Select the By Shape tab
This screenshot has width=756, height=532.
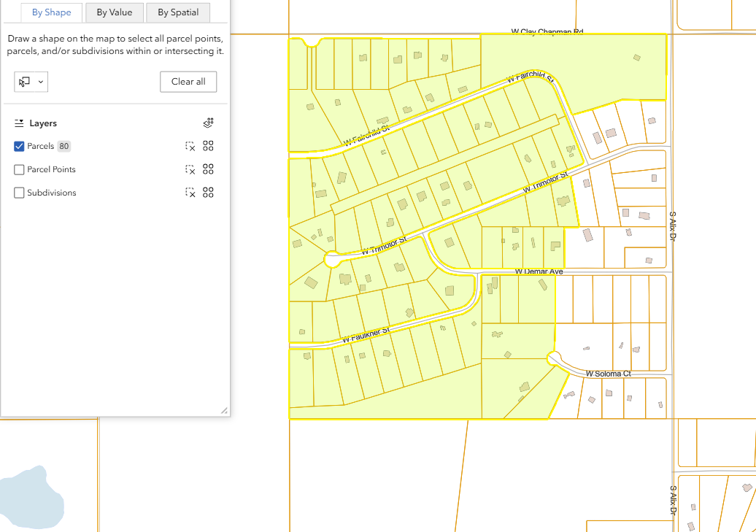(50, 12)
